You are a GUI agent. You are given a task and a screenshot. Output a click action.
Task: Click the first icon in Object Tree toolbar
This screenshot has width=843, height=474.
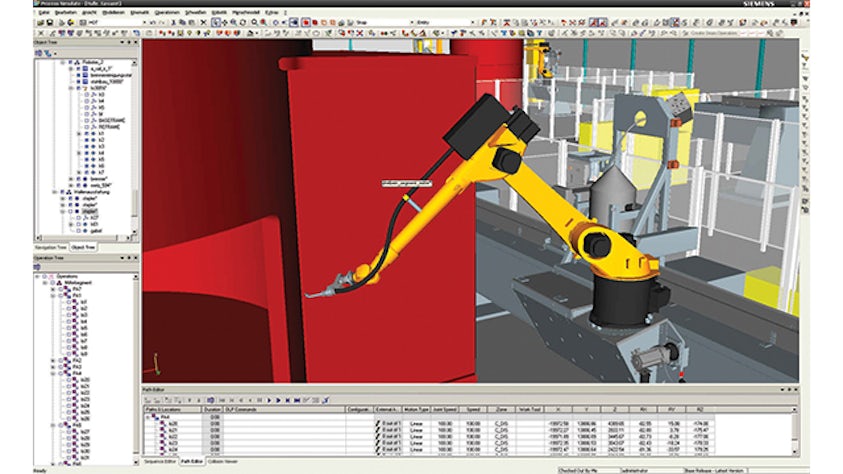(x=38, y=53)
